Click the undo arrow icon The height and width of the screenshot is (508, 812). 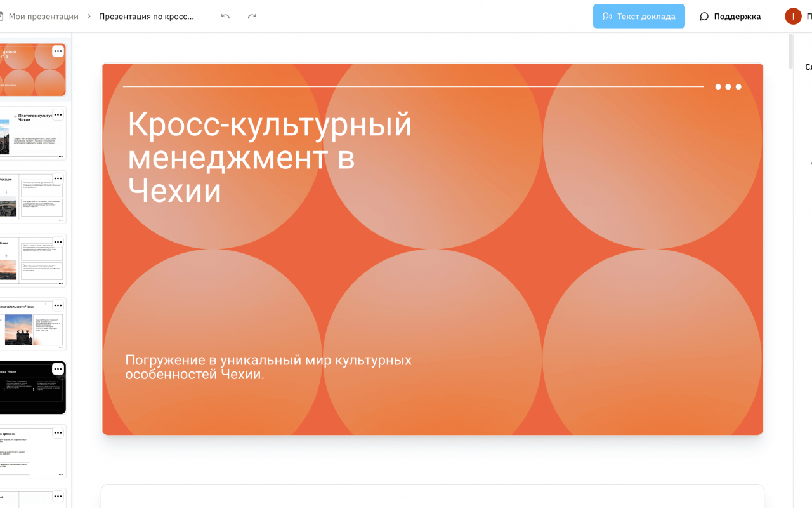(x=225, y=17)
